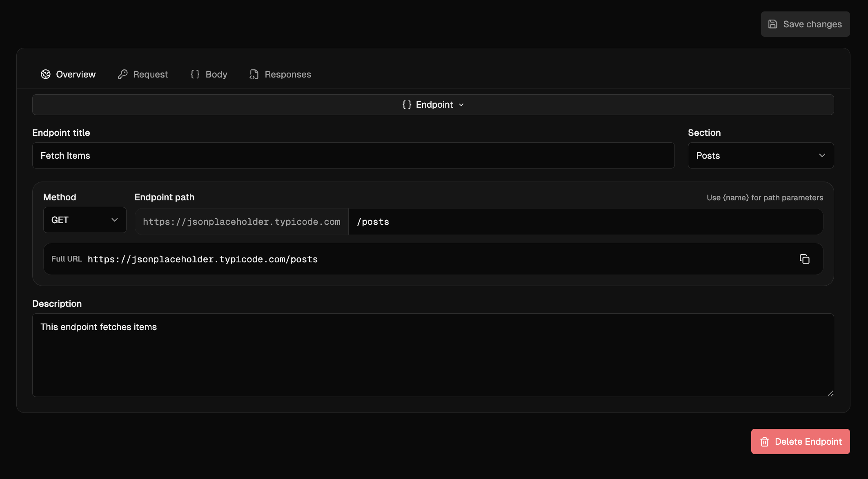Click the full URL text
The width and height of the screenshot is (868, 479).
(203, 259)
